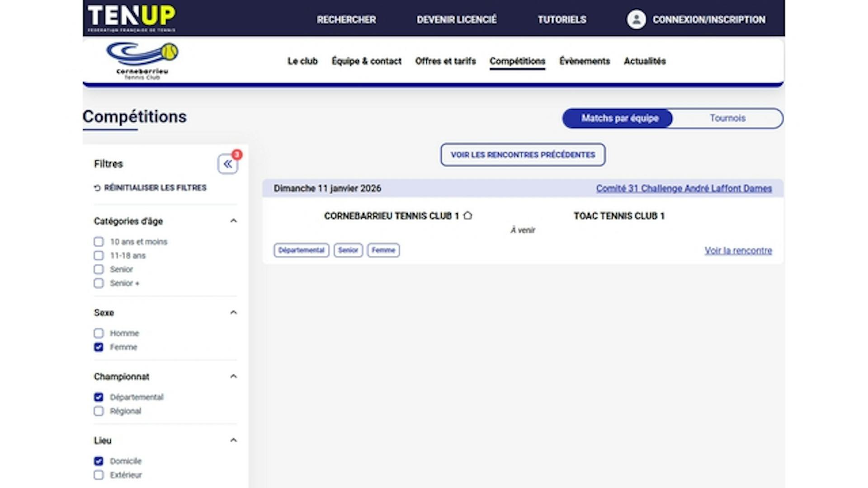
Task: Switch to the Tournois tab
Action: (727, 118)
